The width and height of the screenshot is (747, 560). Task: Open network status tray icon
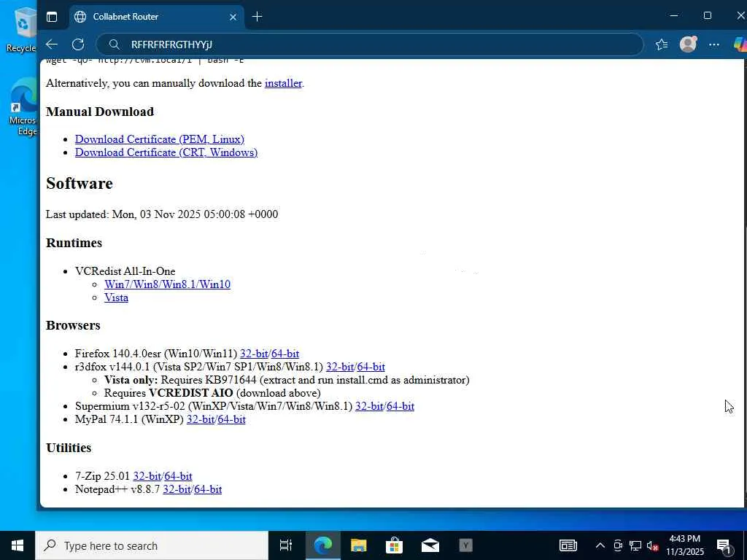635,545
